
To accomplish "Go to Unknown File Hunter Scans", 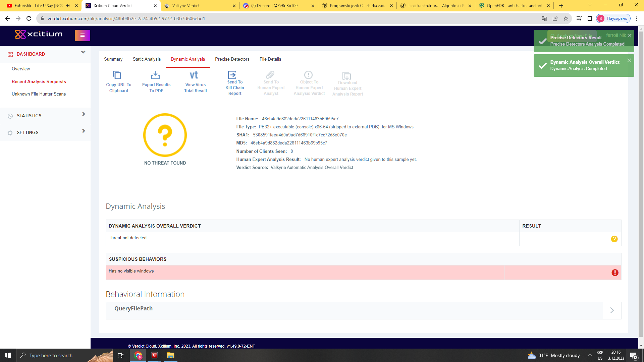I will (39, 94).
